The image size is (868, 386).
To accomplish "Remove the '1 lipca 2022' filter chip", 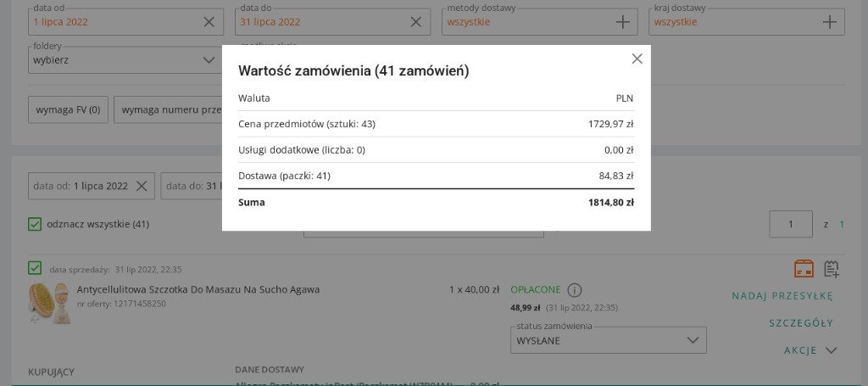I will 142,186.
